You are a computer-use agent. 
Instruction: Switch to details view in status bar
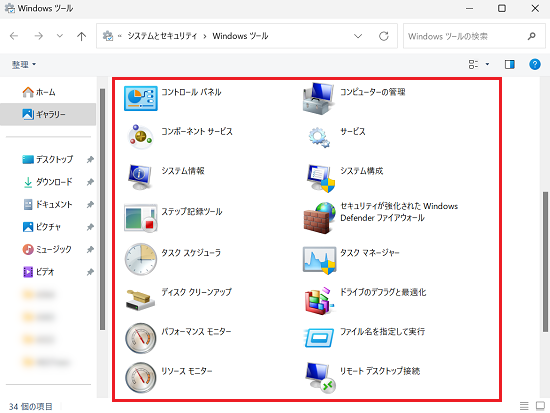[524, 406]
